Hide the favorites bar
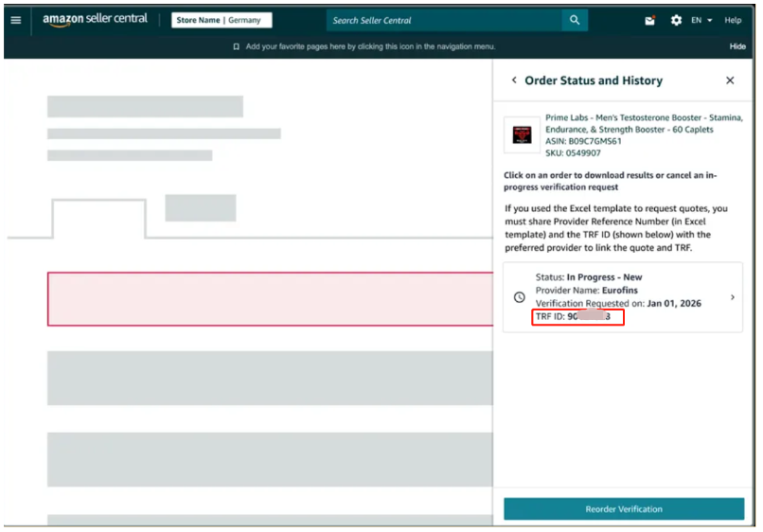 (737, 46)
